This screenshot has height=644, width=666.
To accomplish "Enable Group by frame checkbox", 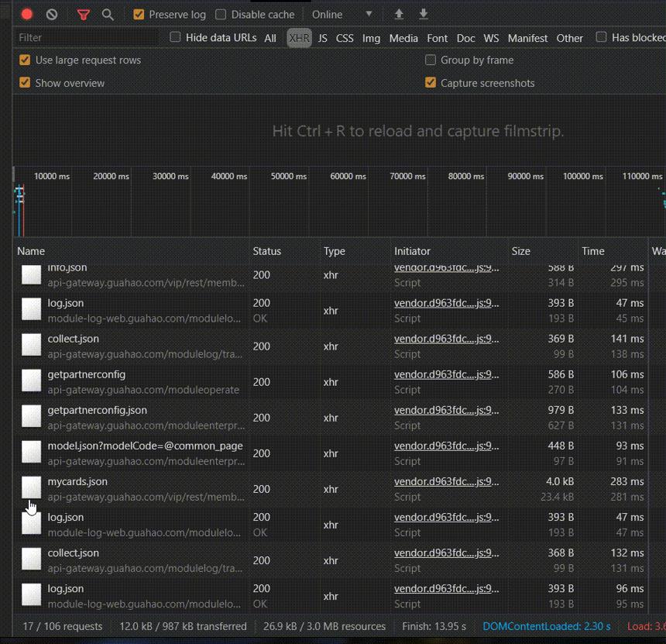I will click(x=431, y=60).
